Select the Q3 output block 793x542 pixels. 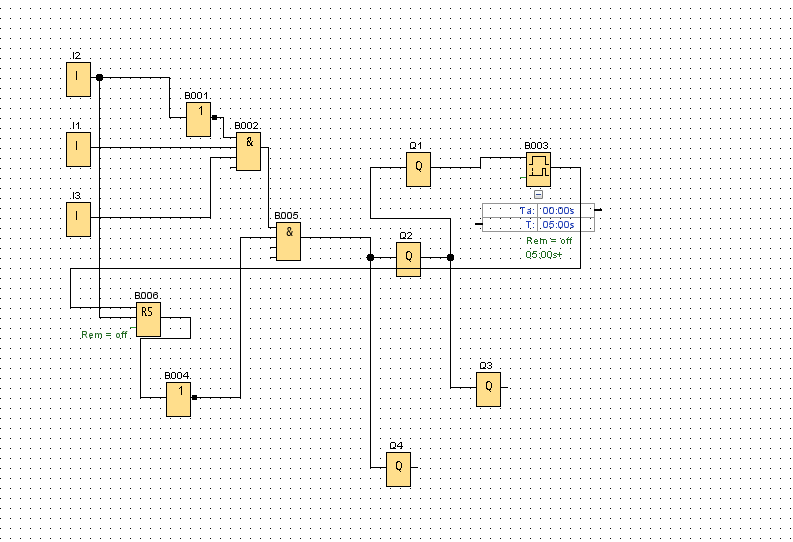[x=489, y=389]
